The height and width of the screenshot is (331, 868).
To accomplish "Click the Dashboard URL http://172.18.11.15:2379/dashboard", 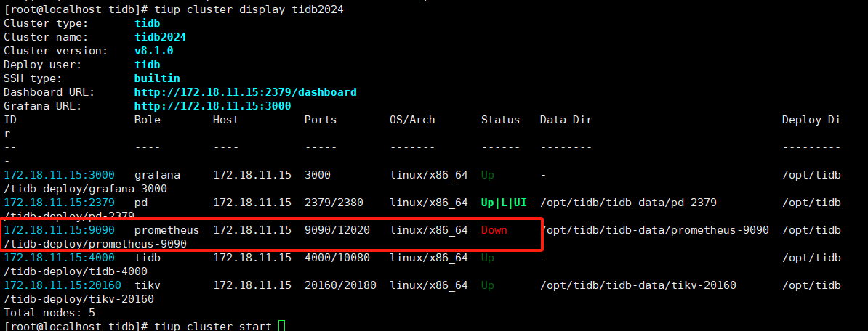I will [245, 92].
